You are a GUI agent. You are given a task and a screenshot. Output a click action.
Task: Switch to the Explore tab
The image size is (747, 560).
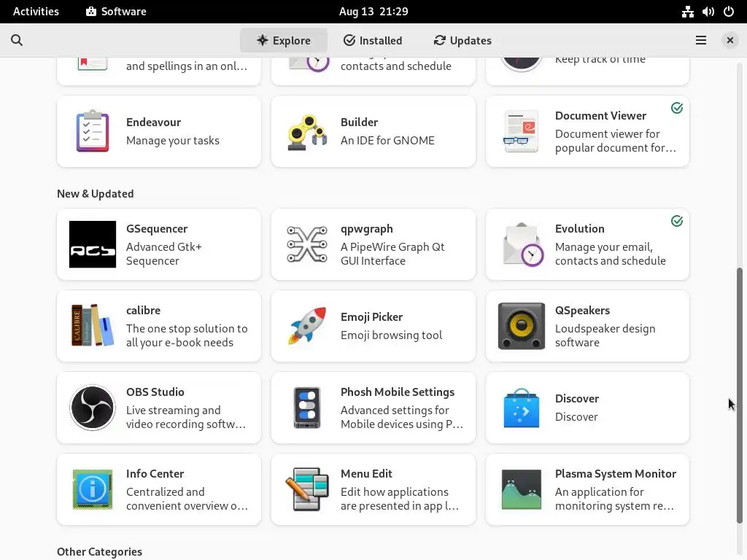click(x=284, y=41)
